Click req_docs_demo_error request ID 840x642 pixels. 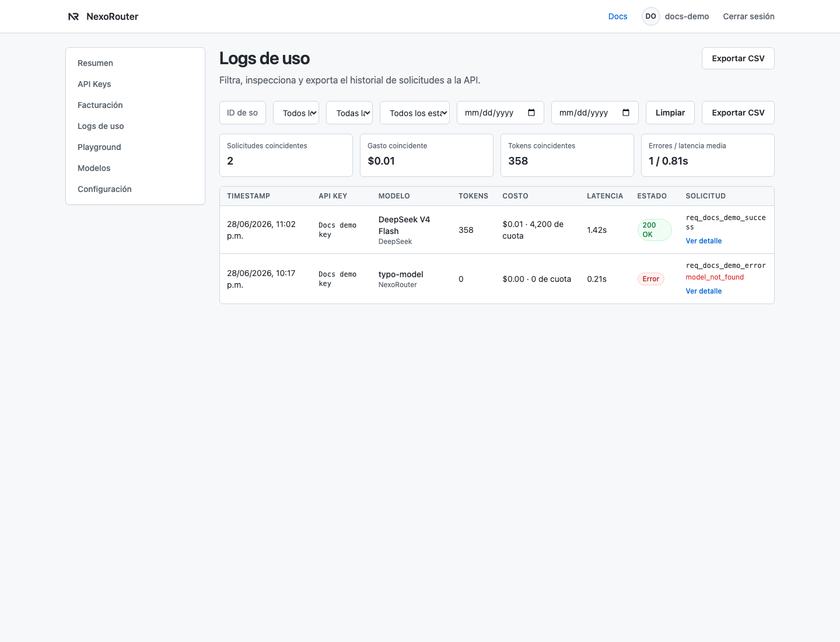click(726, 266)
